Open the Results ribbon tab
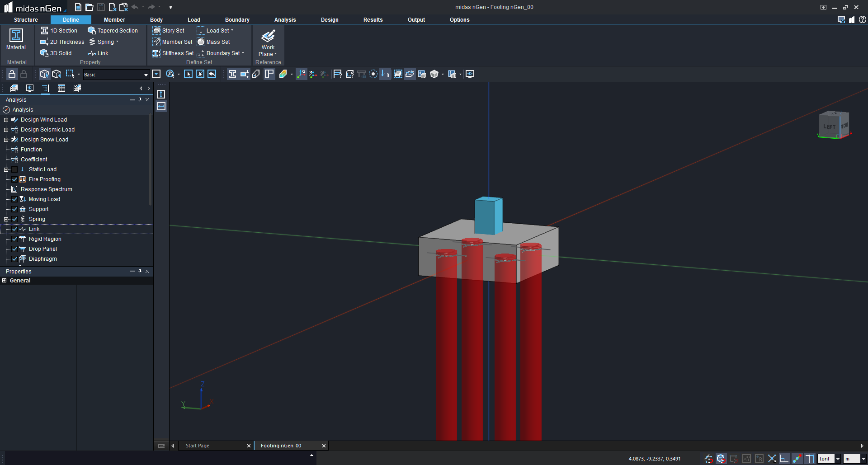Image resolution: width=868 pixels, height=465 pixels. [x=373, y=20]
